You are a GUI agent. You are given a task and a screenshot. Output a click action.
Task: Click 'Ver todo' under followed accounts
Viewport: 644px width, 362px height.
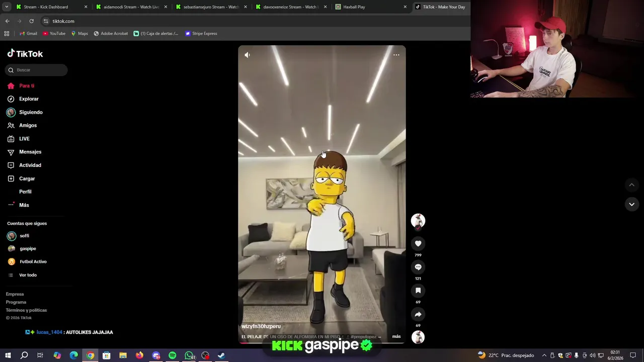pos(22,275)
